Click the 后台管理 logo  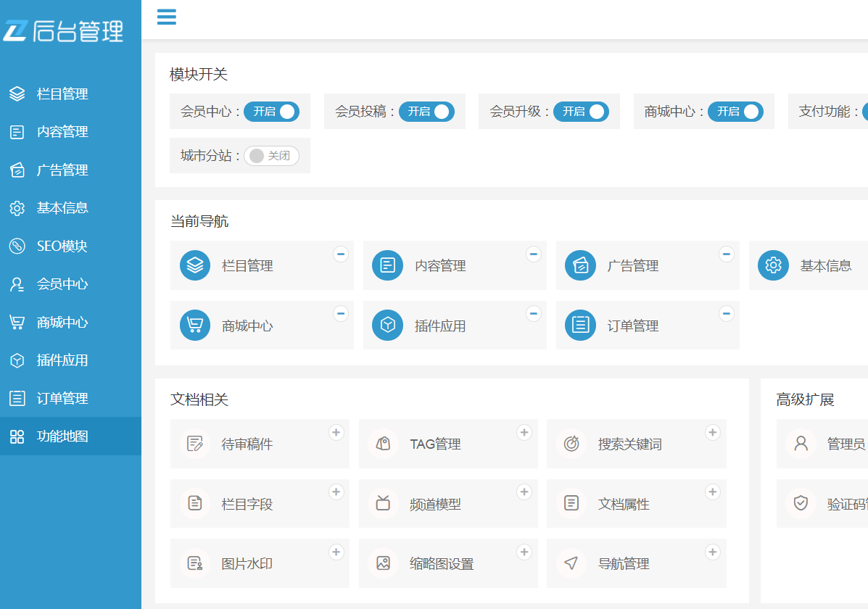pyautogui.click(x=63, y=31)
